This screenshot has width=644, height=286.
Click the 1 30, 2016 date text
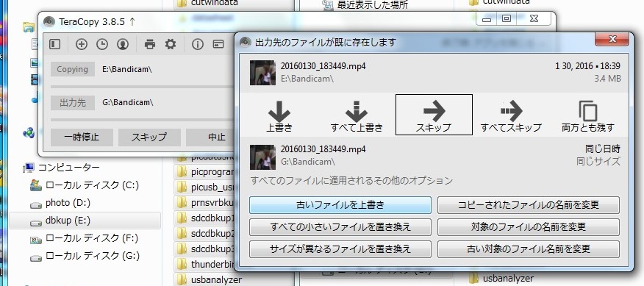587,66
